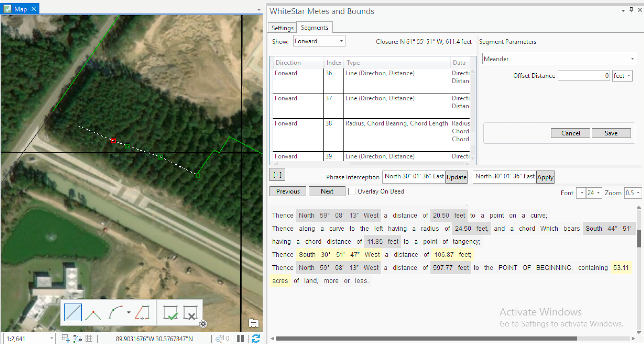The image size is (644, 344).
Task: Close the Map tab
Action: point(34,9)
